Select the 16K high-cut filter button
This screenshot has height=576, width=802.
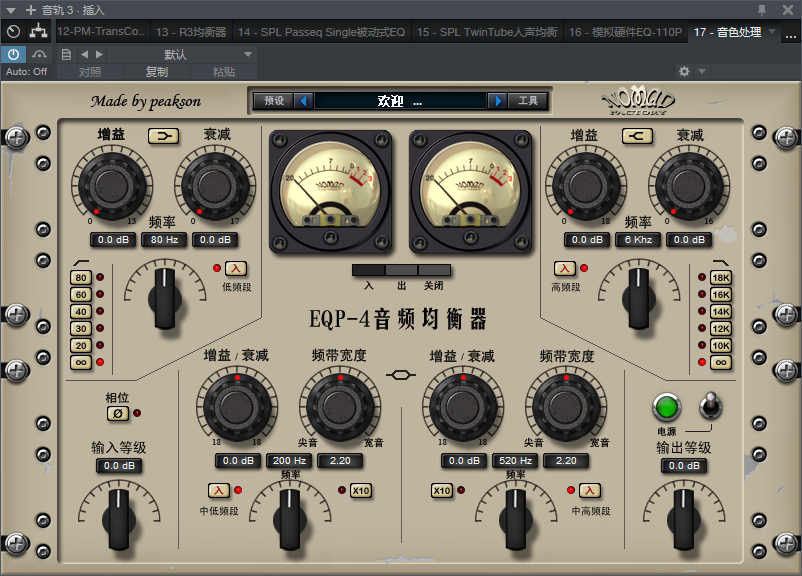[x=721, y=295]
